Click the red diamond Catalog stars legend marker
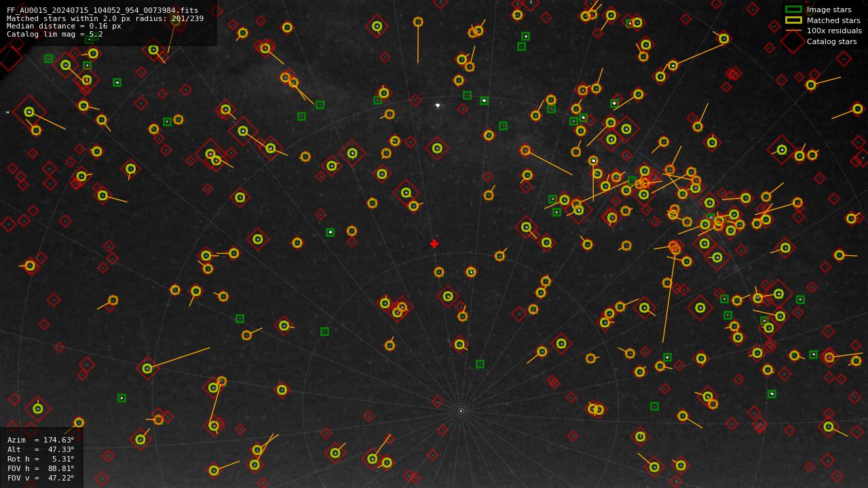The width and height of the screenshot is (868, 488). 793,41
